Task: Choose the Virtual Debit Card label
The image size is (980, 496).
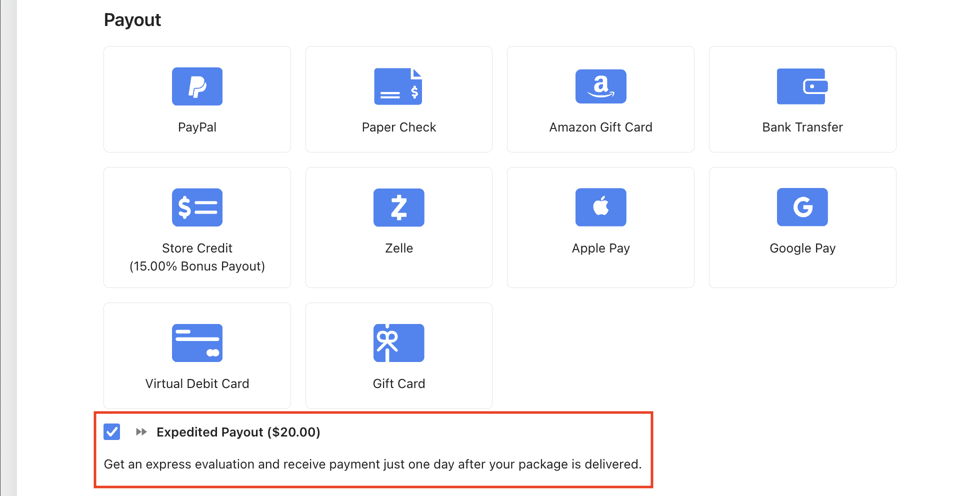Action: click(197, 383)
